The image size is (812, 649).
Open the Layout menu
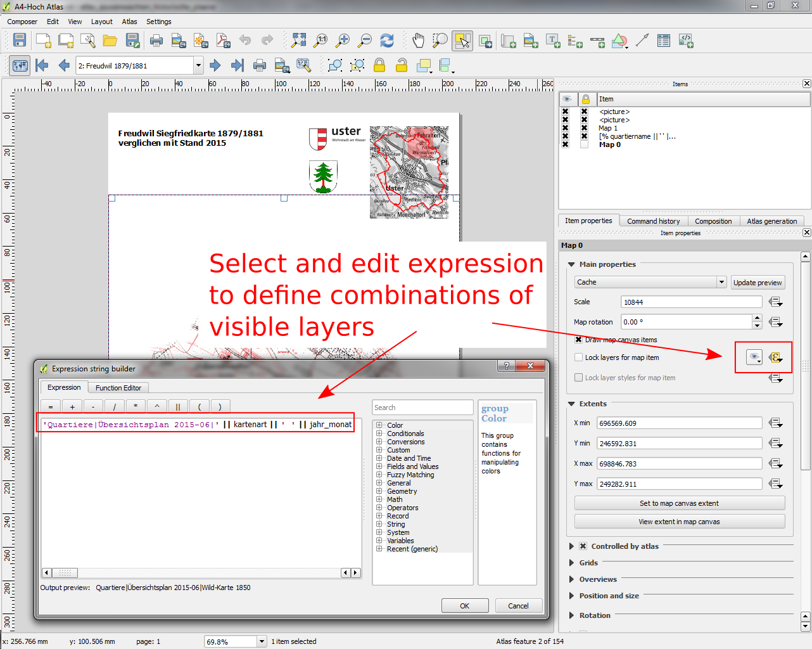coord(101,22)
